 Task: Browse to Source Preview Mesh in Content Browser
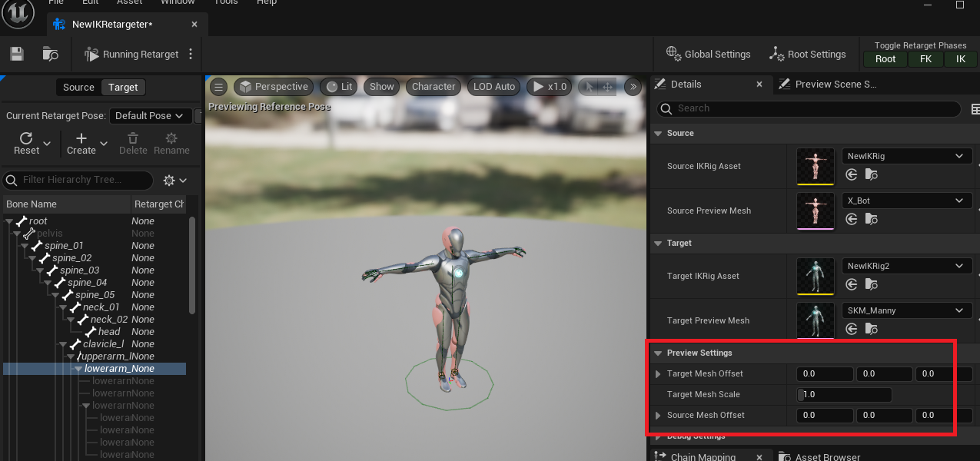tap(871, 220)
